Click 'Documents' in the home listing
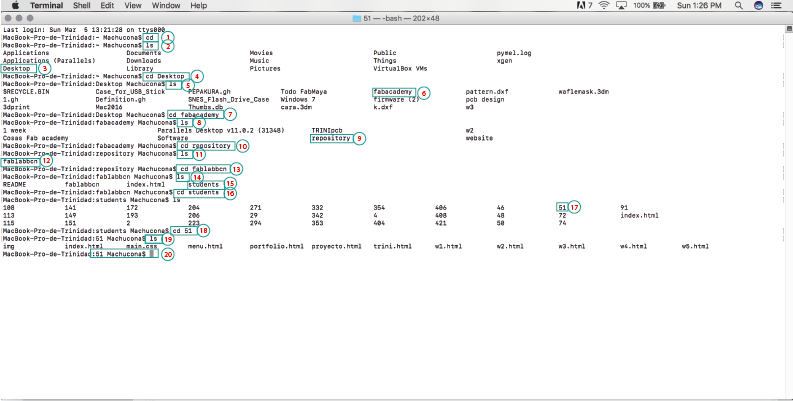Viewport: 793px width, 401px height. pos(144,53)
